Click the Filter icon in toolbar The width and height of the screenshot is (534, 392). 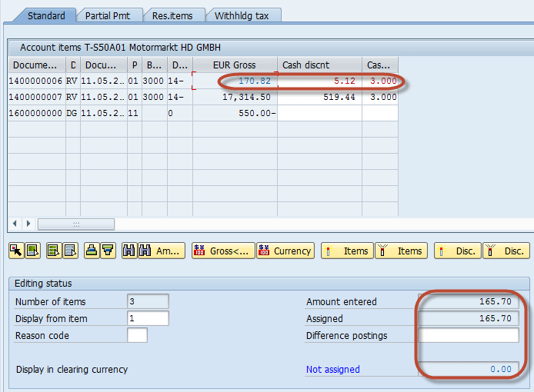[x=108, y=251]
